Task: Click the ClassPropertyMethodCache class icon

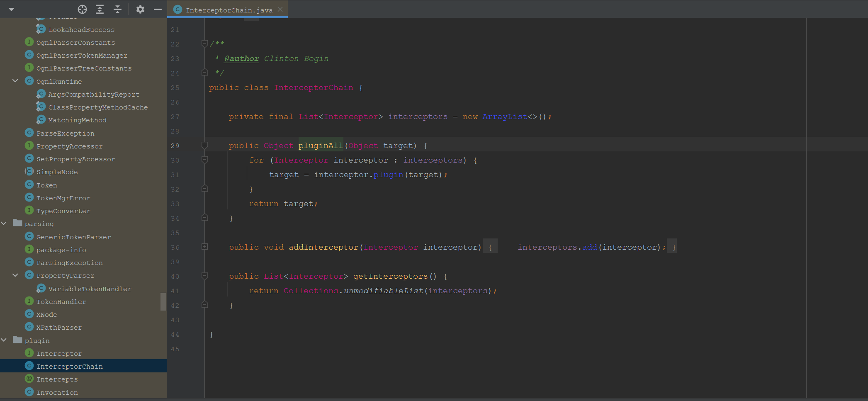Action: click(41, 107)
